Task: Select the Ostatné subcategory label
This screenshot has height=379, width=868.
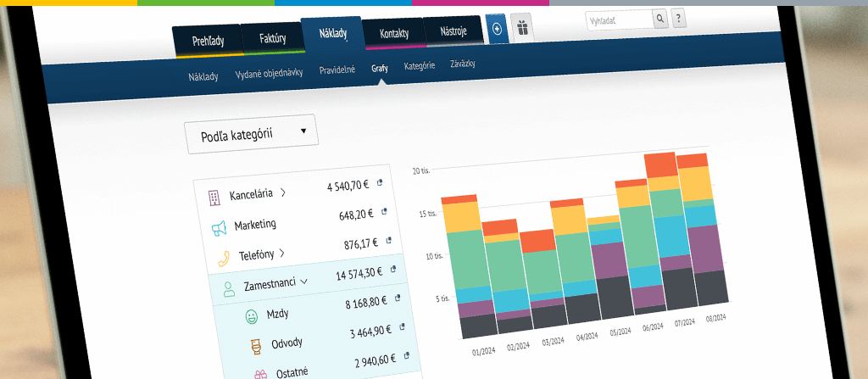Action: 292,372
